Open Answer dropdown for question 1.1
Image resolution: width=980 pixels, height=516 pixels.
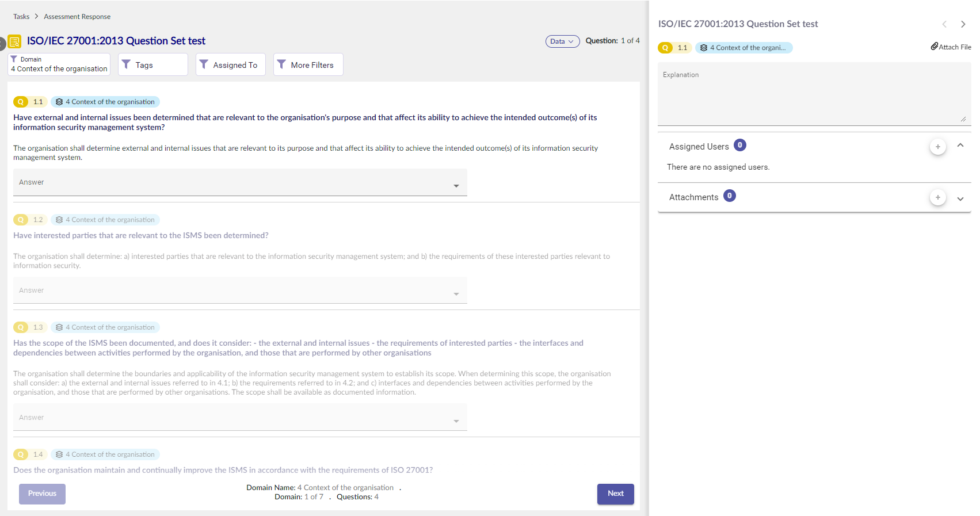click(240, 182)
